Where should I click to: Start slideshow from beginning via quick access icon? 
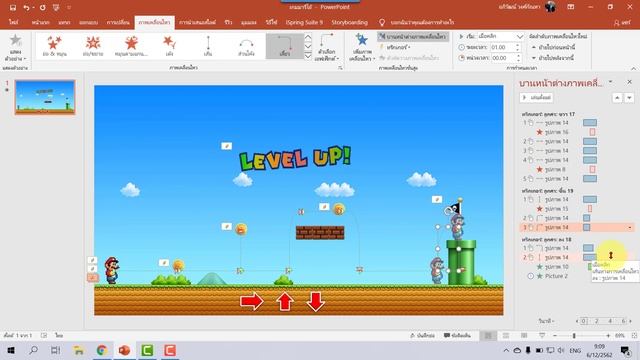pos(56,7)
